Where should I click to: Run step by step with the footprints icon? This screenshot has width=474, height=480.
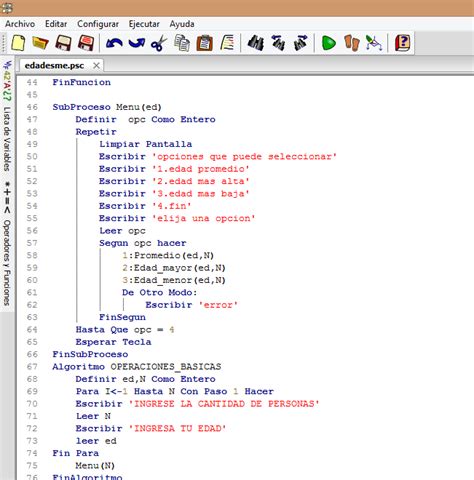coord(352,43)
